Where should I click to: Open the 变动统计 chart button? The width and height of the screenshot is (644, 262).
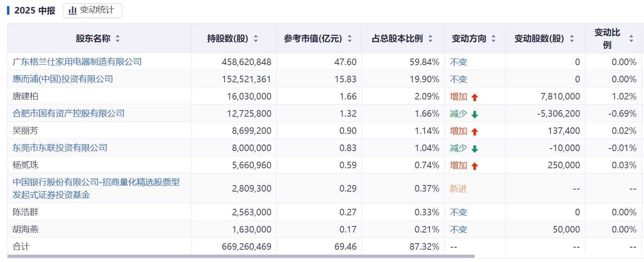92,10
